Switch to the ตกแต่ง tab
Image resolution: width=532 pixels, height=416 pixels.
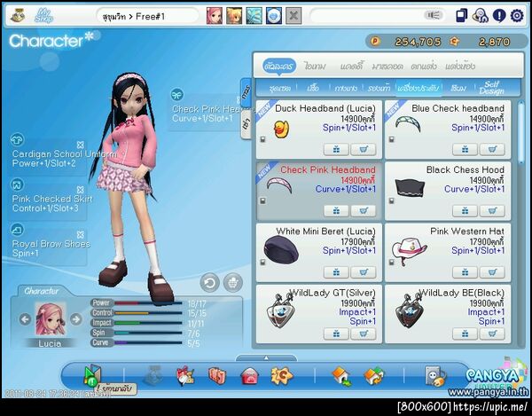[424, 67]
